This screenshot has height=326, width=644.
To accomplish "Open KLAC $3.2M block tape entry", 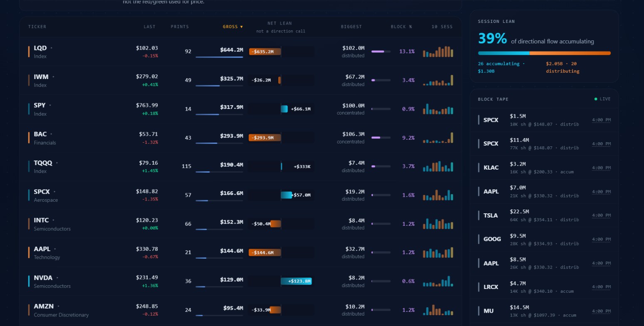I will (544, 168).
